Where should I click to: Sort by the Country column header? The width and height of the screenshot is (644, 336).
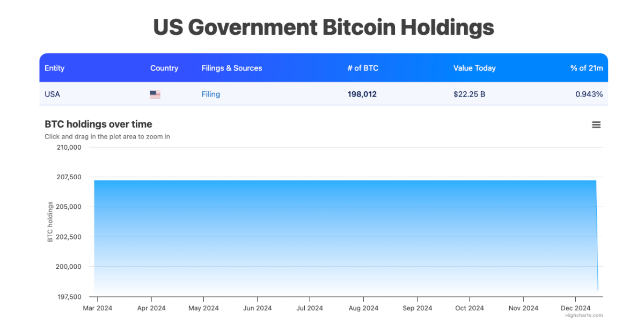coord(164,68)
